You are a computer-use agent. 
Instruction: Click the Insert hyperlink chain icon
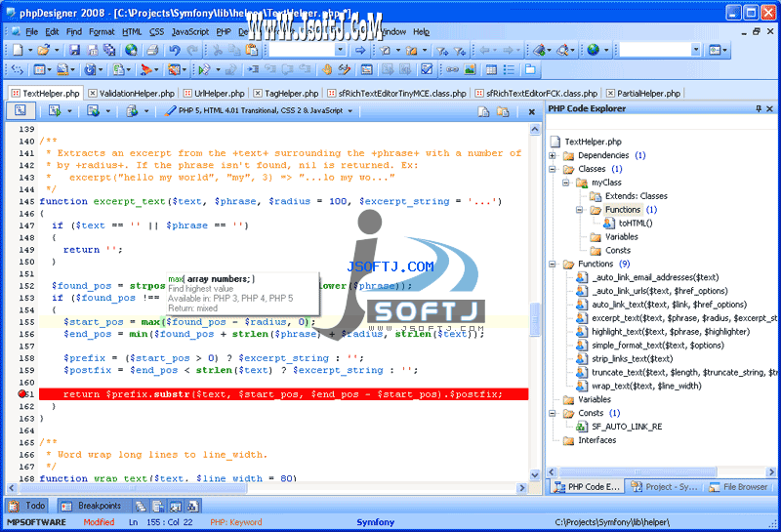pos(452,69)
